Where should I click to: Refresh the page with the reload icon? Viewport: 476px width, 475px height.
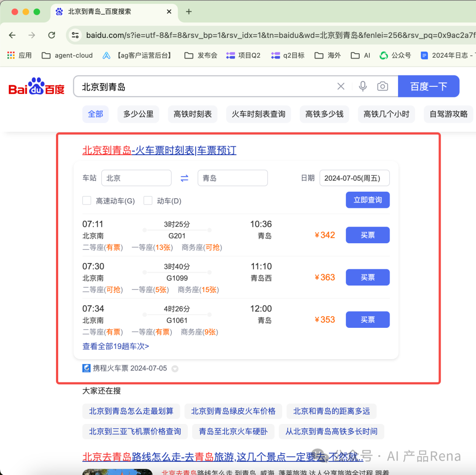[51, 35]
